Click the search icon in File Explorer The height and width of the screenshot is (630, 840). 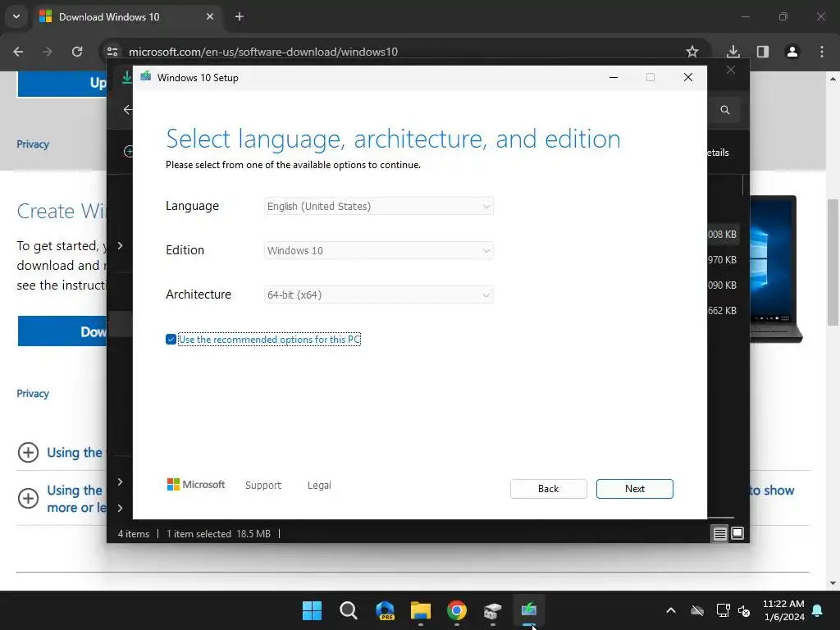coord(725,110)
